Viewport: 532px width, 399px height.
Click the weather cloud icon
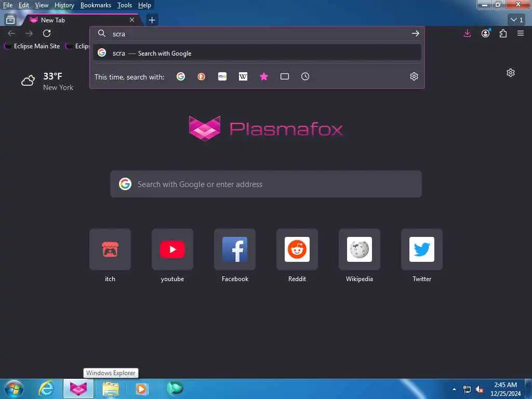(28, 81)
